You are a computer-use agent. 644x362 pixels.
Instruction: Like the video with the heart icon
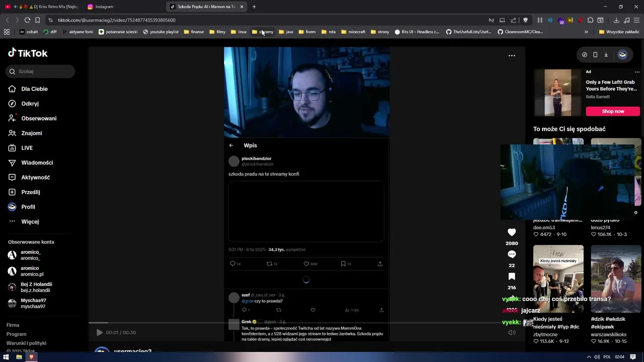(512, 232)
